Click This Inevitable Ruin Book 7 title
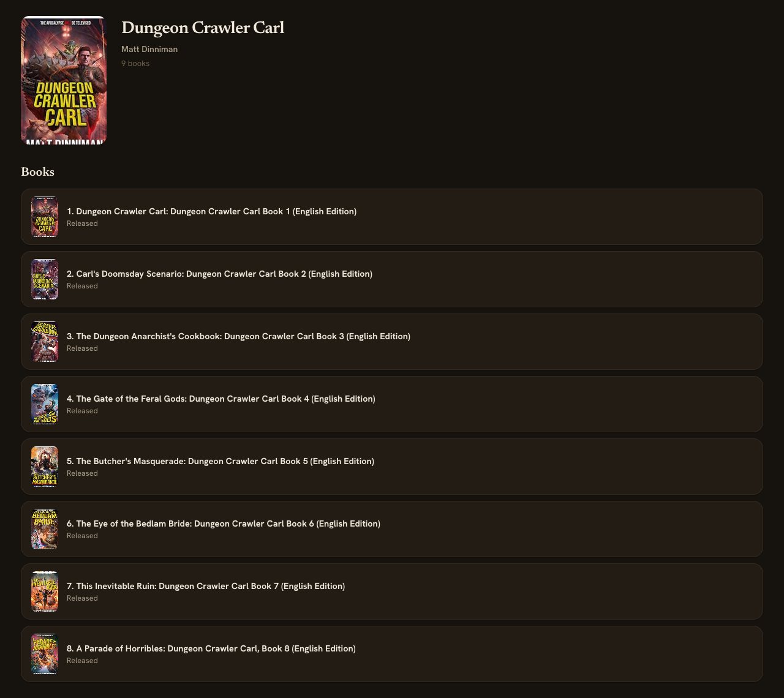Image resolution: width=784 pixels, height=698 pixels. [206, 587]
